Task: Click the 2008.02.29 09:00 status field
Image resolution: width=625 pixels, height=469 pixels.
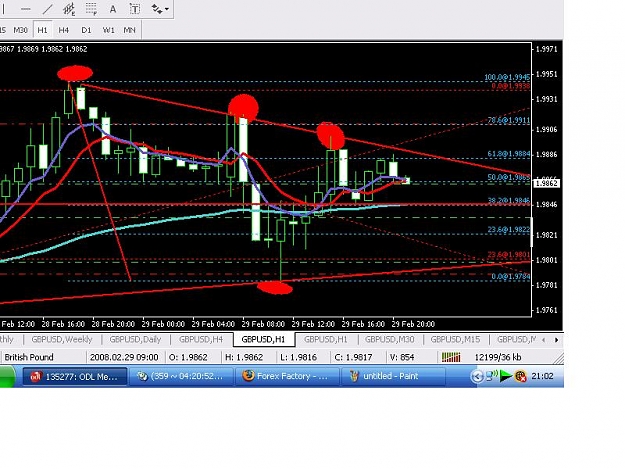Action: [x=124, y=357]
